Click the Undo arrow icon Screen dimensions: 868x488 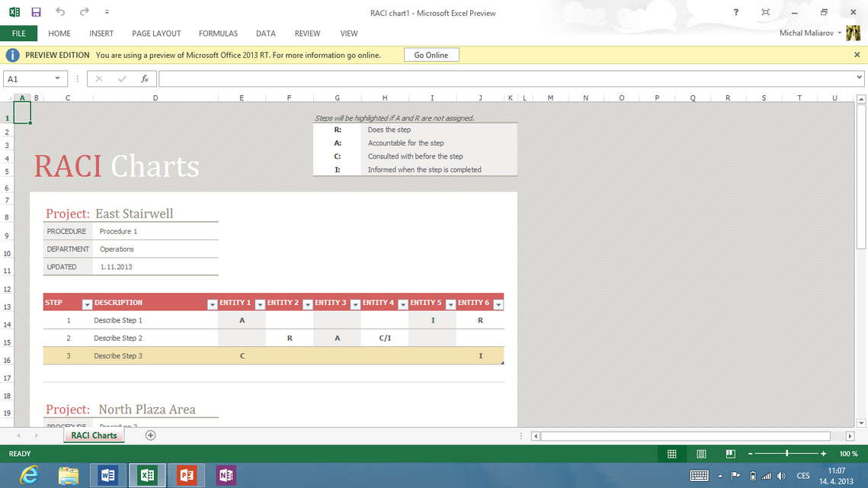point(60,12)
